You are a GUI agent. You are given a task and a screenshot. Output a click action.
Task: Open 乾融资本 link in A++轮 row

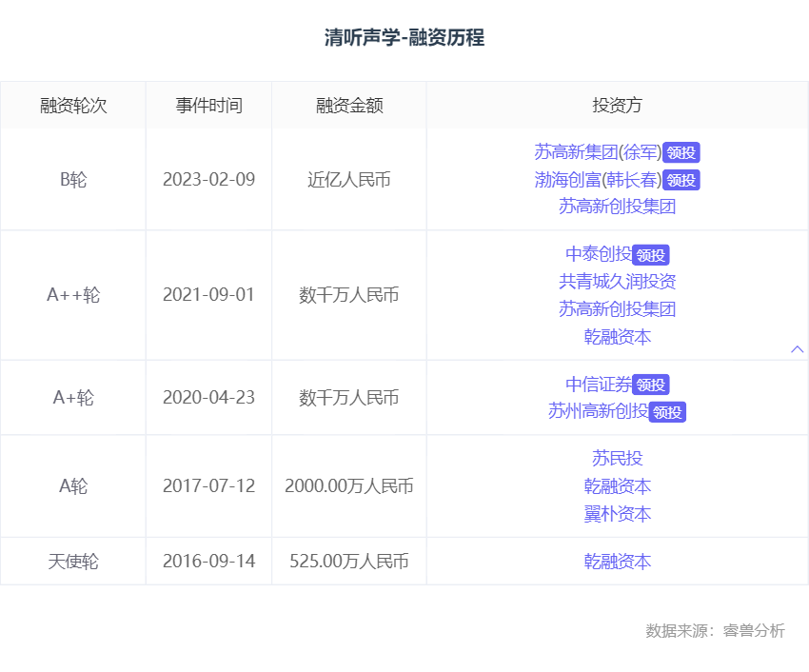617,337
